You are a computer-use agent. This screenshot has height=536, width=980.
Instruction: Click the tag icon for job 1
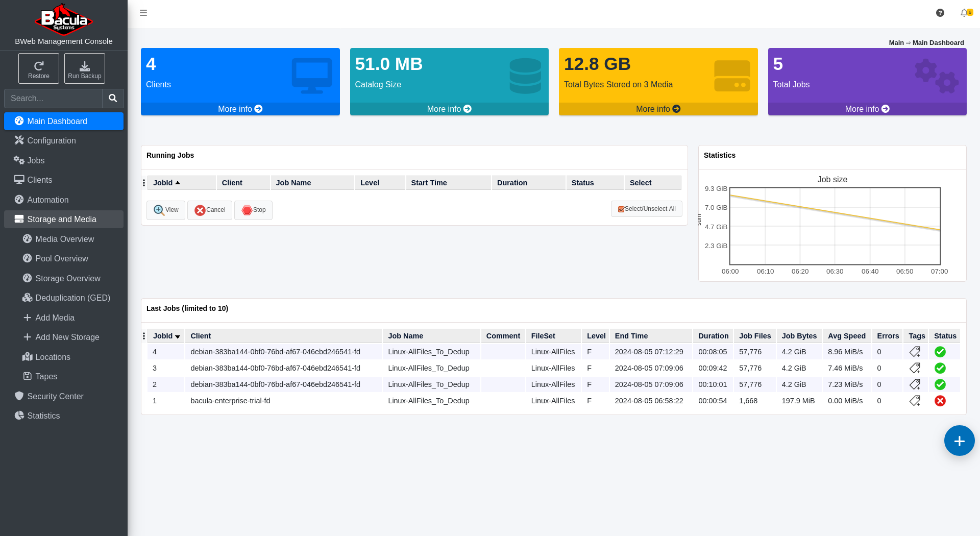[915, 401]
